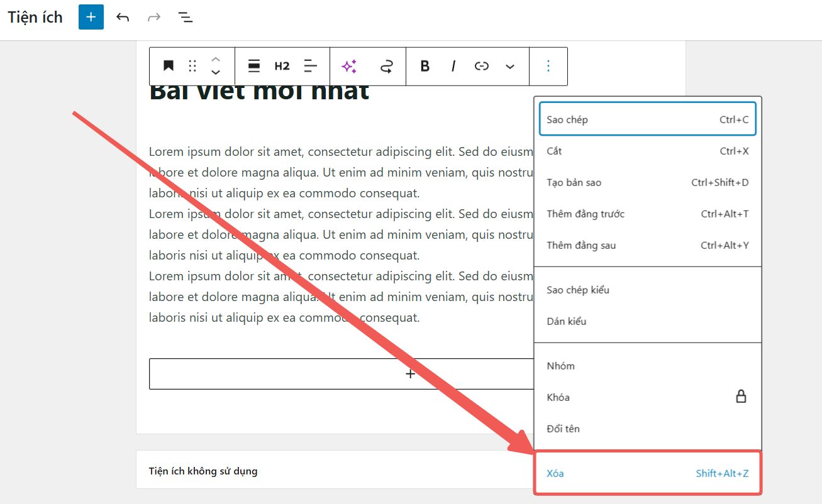The height and width of the screenshot is (504, 822).
Task: Move the block down with the down chevron
Action: pos(215,73)
